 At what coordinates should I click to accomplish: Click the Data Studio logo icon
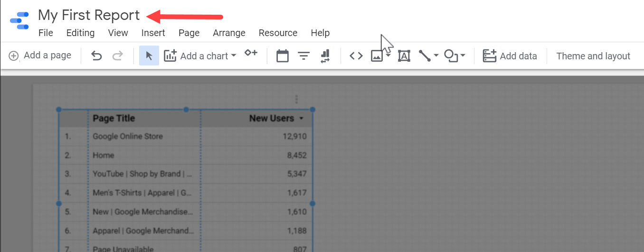19,21
